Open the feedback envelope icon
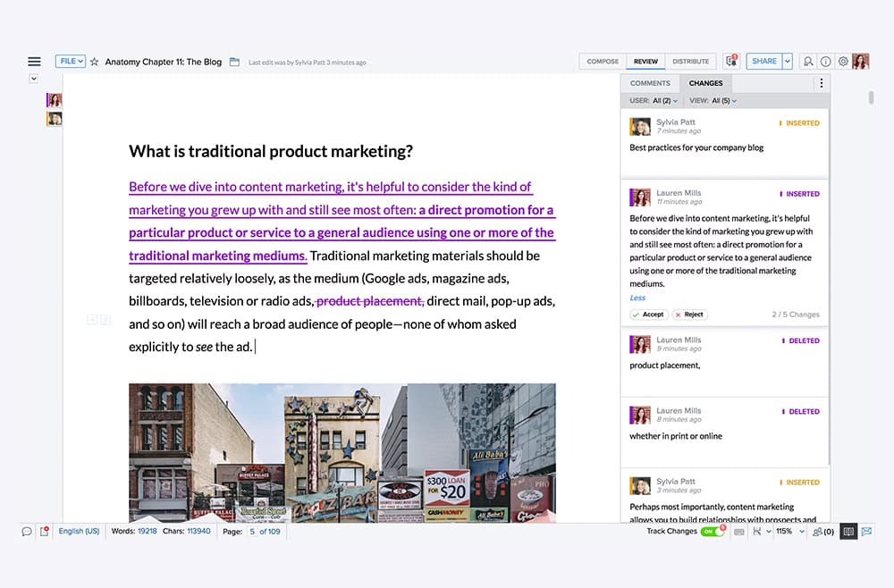Viewport: 894px width, 588px height. [x=866, y=532]
